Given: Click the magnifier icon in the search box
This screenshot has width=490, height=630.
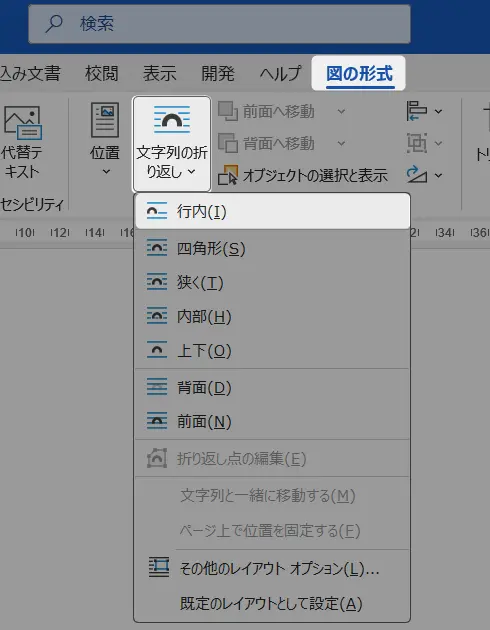Looking at the screenshot, I should [53, 24].
